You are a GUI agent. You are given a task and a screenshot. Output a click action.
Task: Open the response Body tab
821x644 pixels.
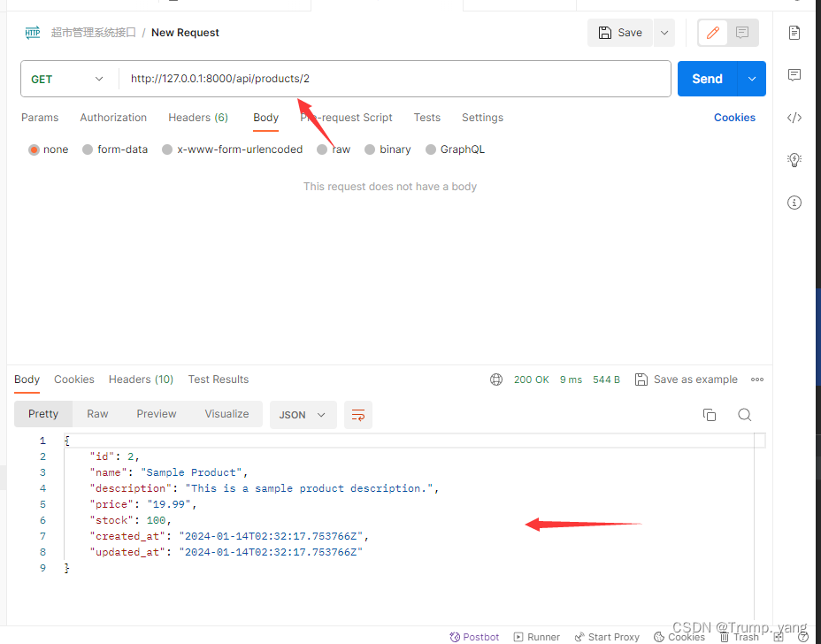[x=27, y=379]
